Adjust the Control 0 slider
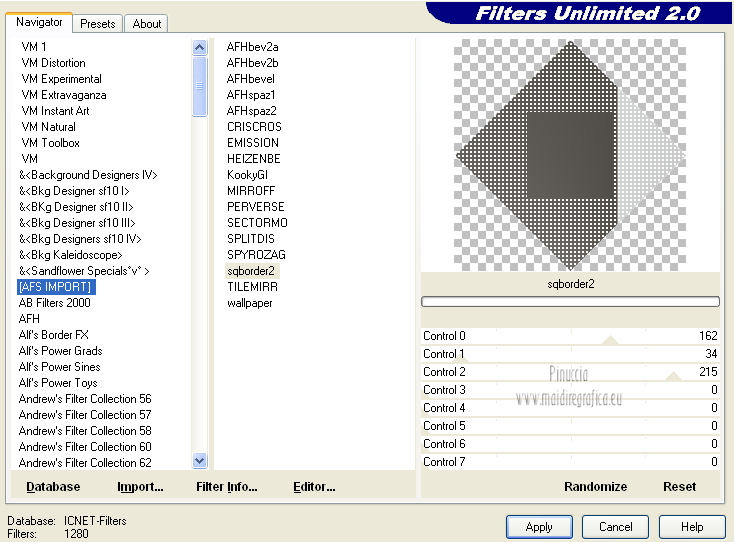The height and width of the screenshot is (542, 734). click(570, 336)
